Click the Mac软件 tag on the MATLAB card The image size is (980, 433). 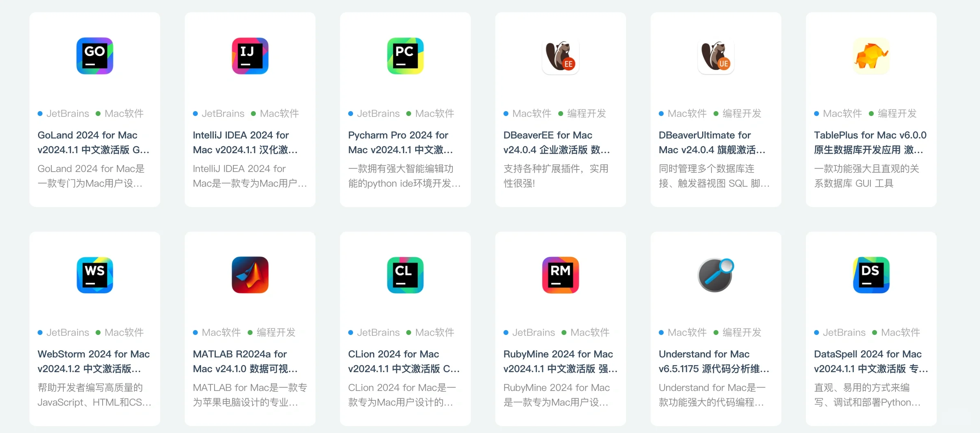point(221,333)
